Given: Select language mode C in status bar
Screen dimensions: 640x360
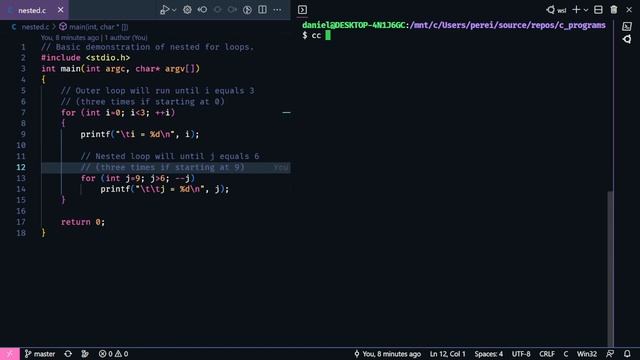Looking at the screenshot, I should 566,354.
